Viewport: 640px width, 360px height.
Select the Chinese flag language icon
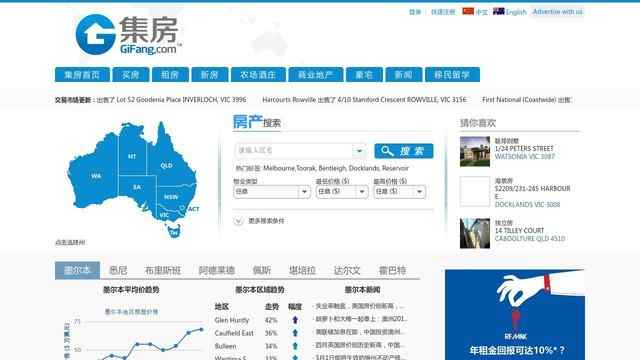468,11
